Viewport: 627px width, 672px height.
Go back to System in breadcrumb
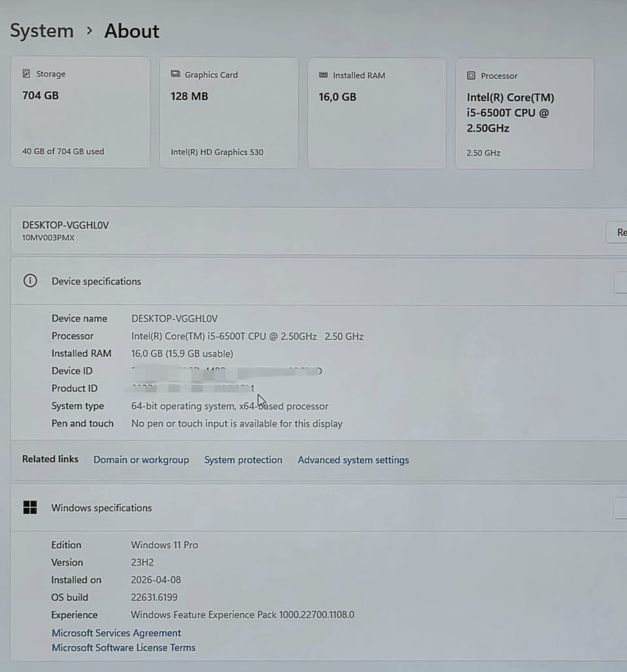[x=42, y=31]
